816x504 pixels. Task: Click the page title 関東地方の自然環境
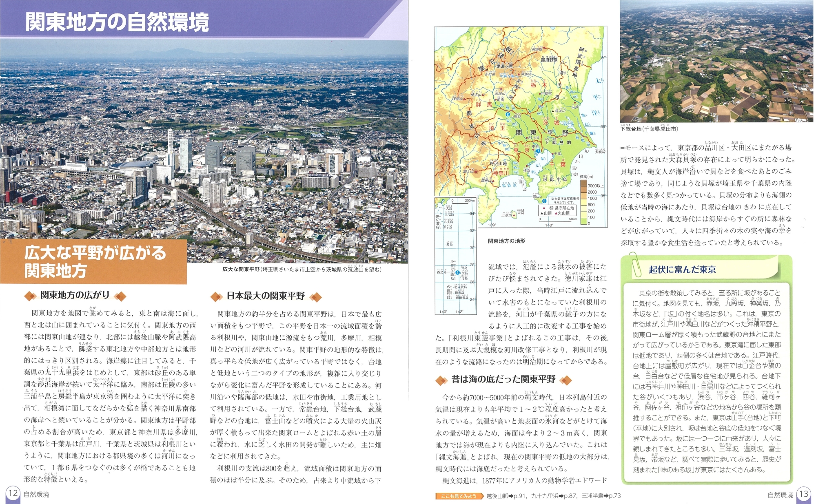coord(117,22)
